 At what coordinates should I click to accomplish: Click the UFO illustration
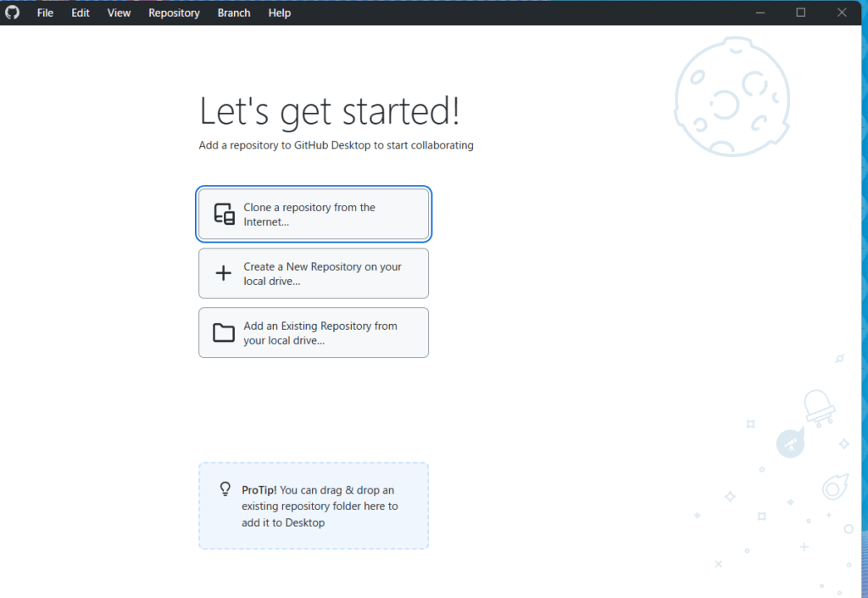pyautogui.click(x=819, y=407)
